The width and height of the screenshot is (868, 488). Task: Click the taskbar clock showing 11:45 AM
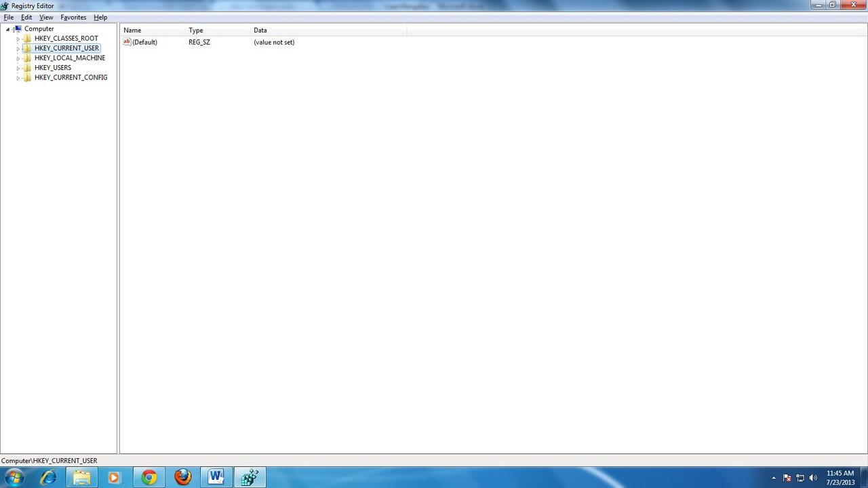[x=840, y=478]
